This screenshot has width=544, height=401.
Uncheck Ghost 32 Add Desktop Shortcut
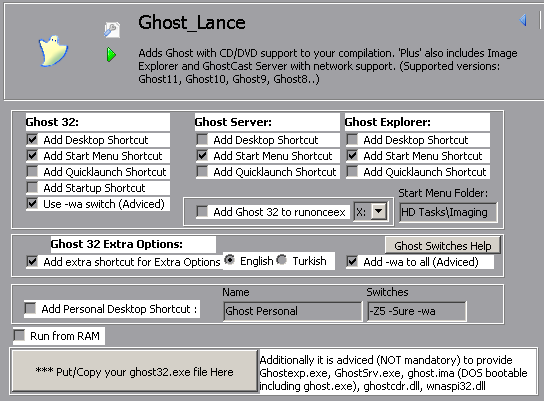(x=32, y=140)
